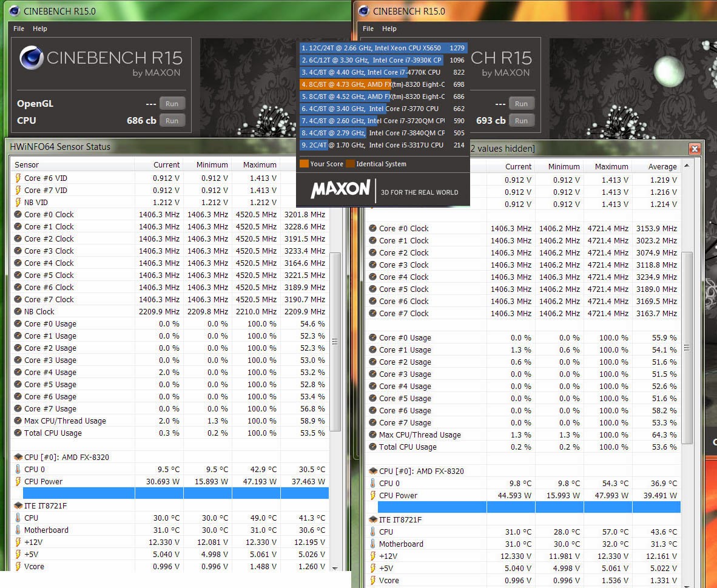Click the Core #4 Usage icon in HWiNFO64 Sensor Status window

(x=18, y=372)
